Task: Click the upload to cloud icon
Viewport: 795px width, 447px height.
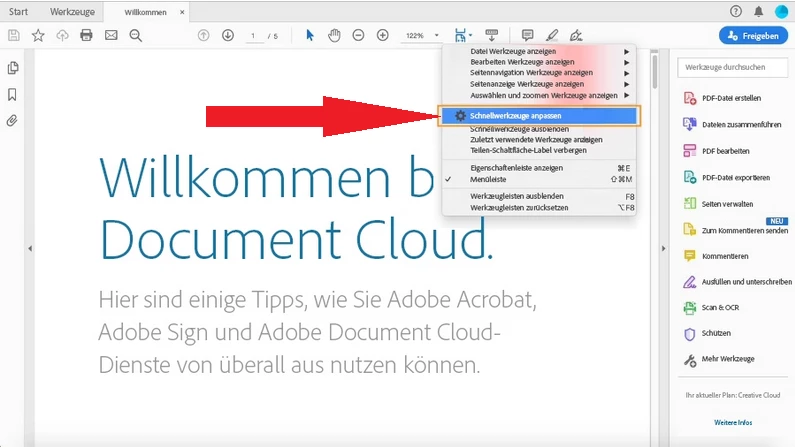Action: tap(62, 35)
